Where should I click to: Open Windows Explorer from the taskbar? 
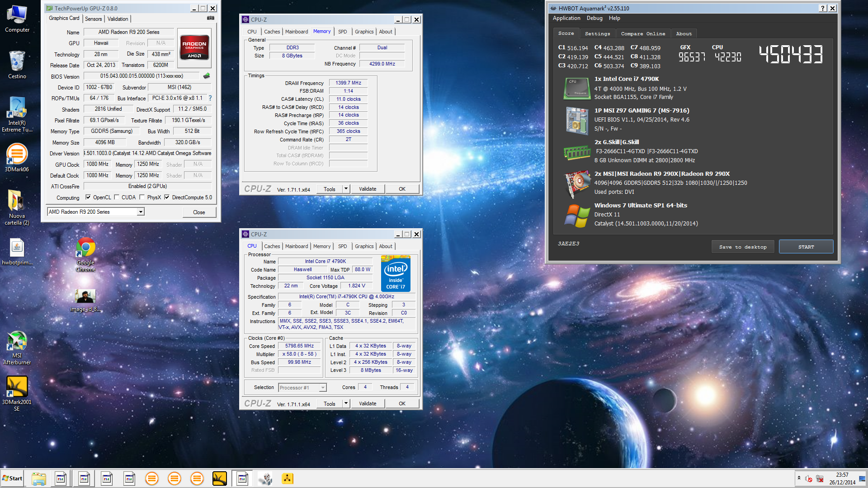(x=39, y=479)
